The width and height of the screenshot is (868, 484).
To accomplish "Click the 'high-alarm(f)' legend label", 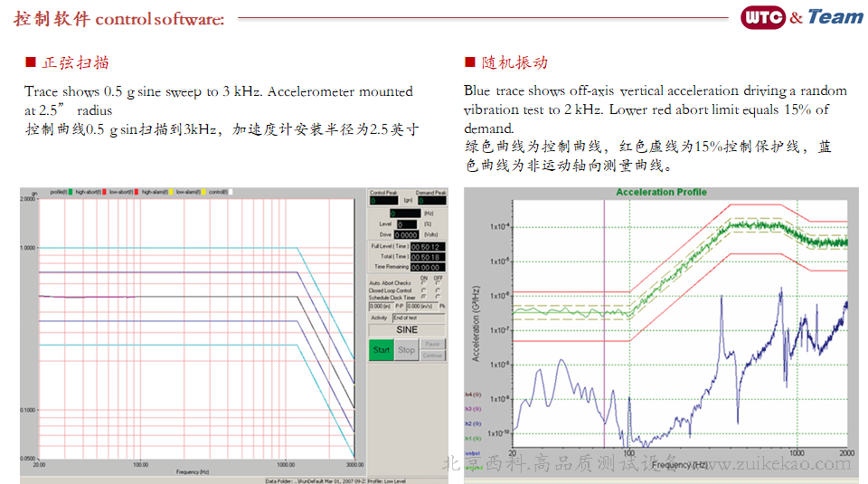I will [x=155, y=192].
